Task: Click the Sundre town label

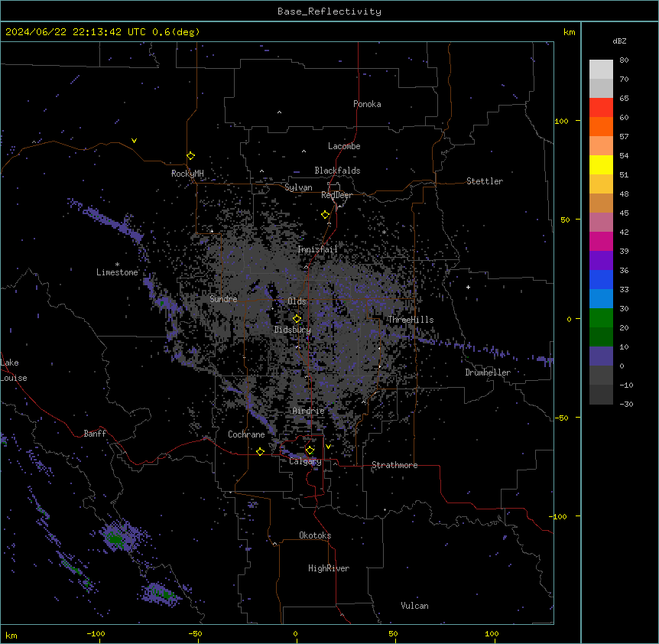Action: click(x=223, y=299)
